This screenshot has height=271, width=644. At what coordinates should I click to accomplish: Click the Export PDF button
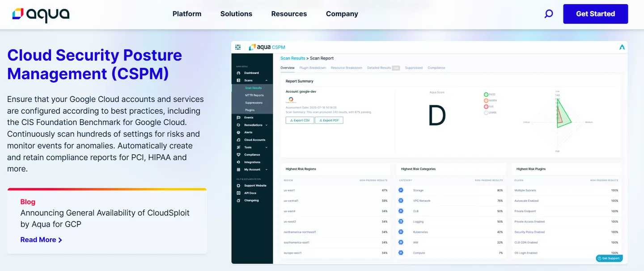(x=329, y=121)
